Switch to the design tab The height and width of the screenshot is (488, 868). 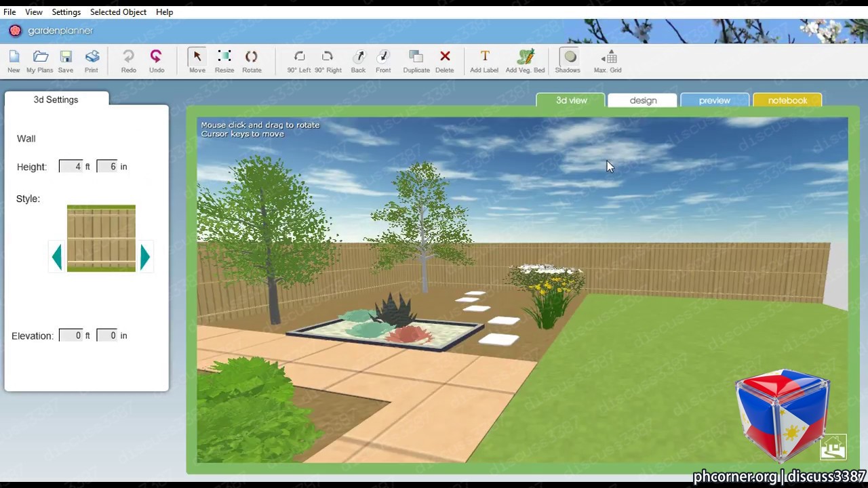[x=643, y=100]
